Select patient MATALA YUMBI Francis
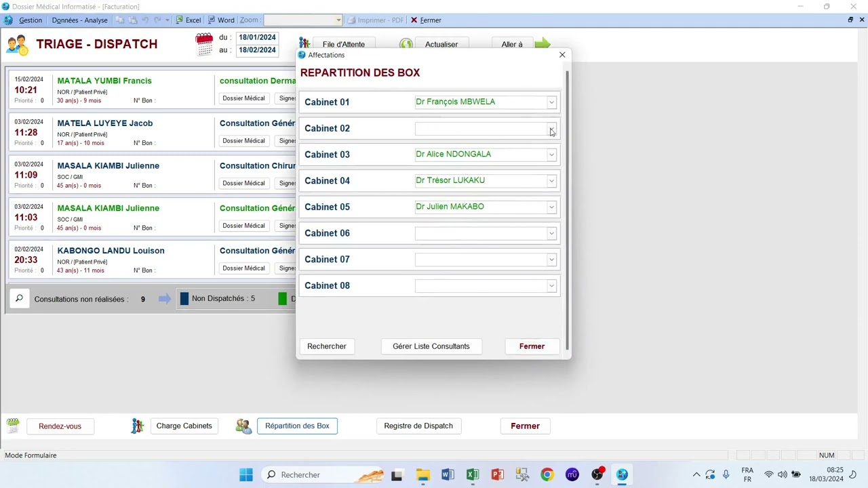Viewport: 868px width, 488px height. pos(104,81)
